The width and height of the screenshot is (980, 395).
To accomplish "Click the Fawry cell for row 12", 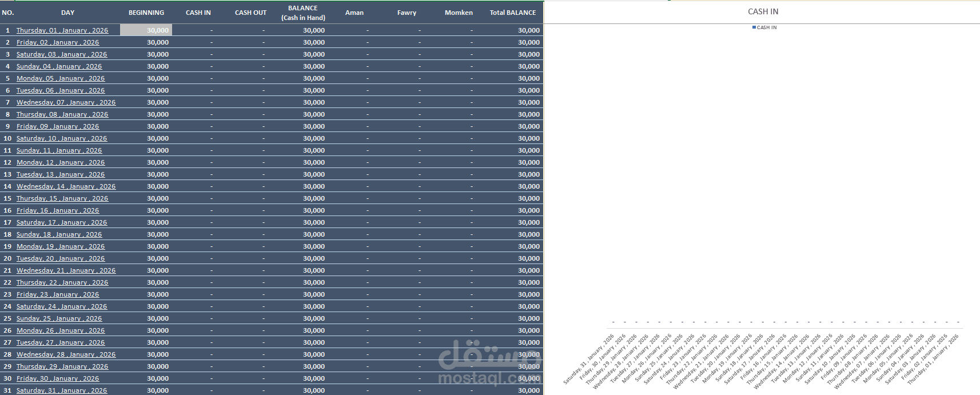I will [x=407, y=162].
